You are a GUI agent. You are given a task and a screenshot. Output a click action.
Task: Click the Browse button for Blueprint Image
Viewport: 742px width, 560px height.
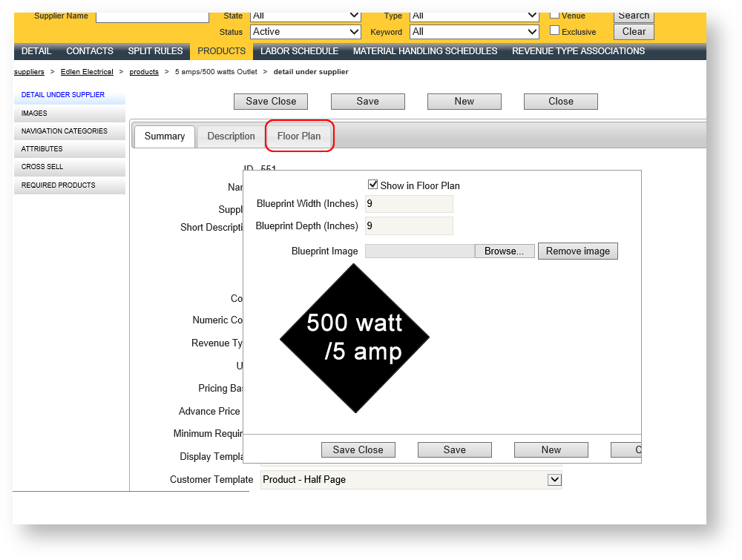tap(505, 251)
